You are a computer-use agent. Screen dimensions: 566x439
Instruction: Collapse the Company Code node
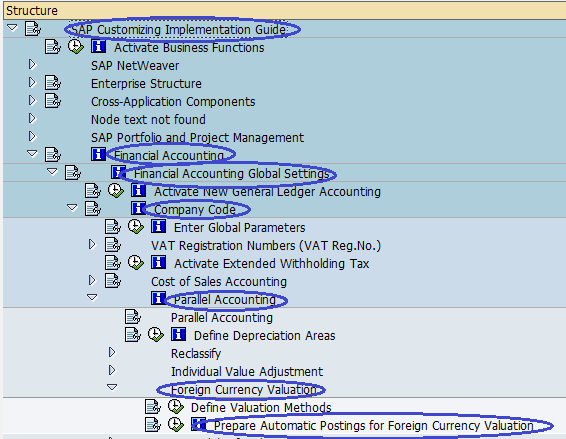[72, 208]
